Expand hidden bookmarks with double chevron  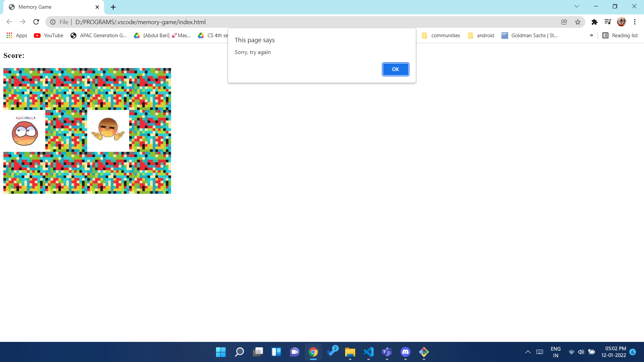pos(591,36)
